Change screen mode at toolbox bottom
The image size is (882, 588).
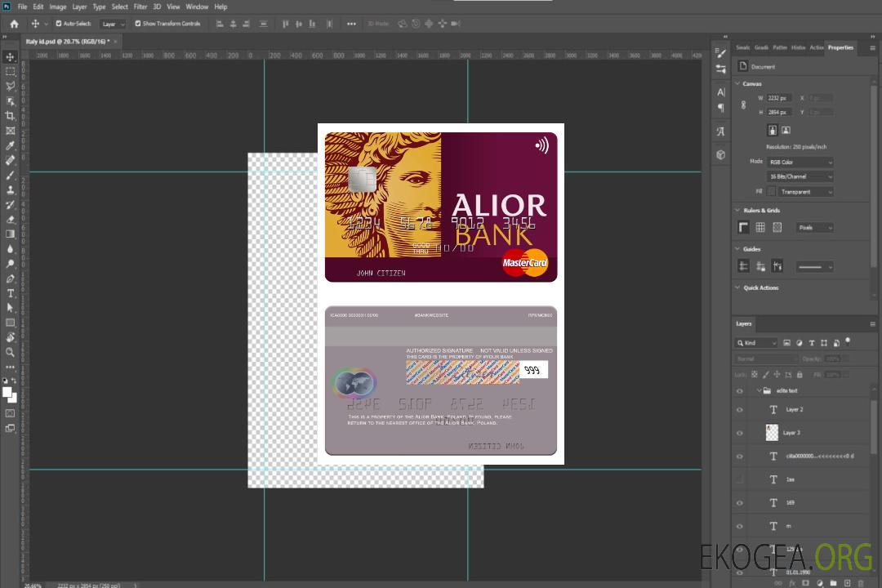[10, 428]
